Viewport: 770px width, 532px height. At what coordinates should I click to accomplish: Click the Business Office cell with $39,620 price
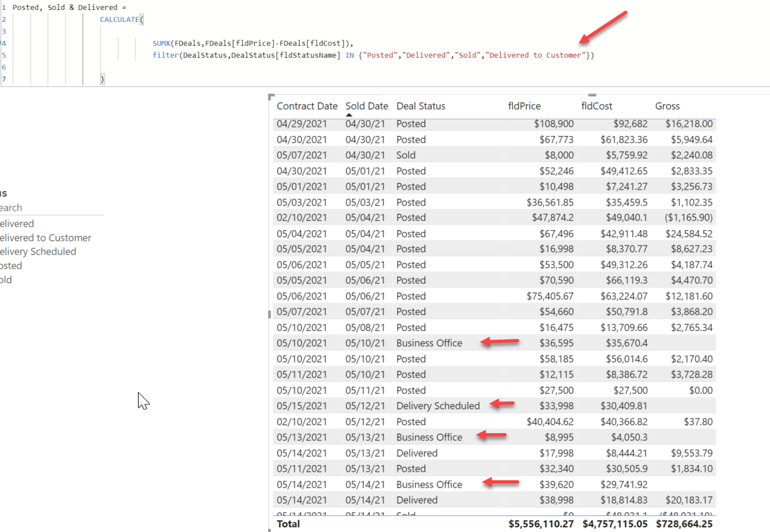click(429, 484)
